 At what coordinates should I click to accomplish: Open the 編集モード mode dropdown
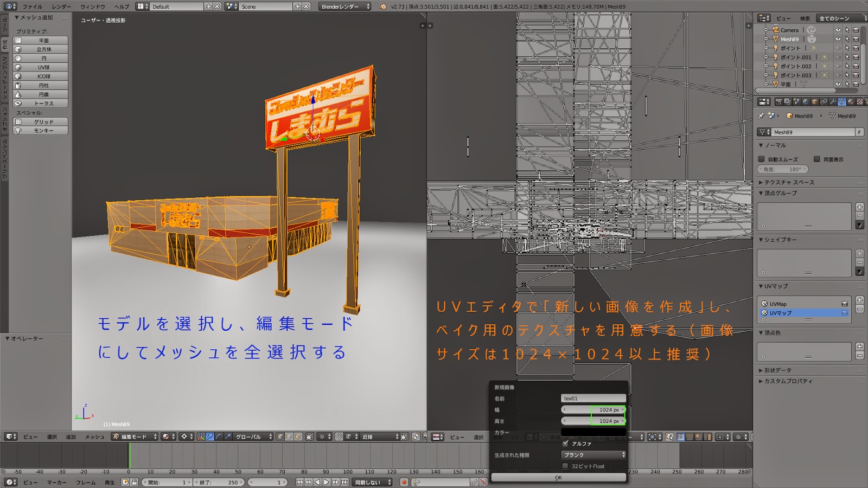point(135,436)
